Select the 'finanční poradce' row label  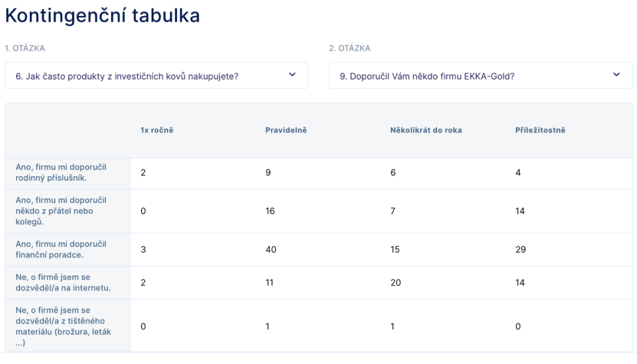(x=61, y=250)
